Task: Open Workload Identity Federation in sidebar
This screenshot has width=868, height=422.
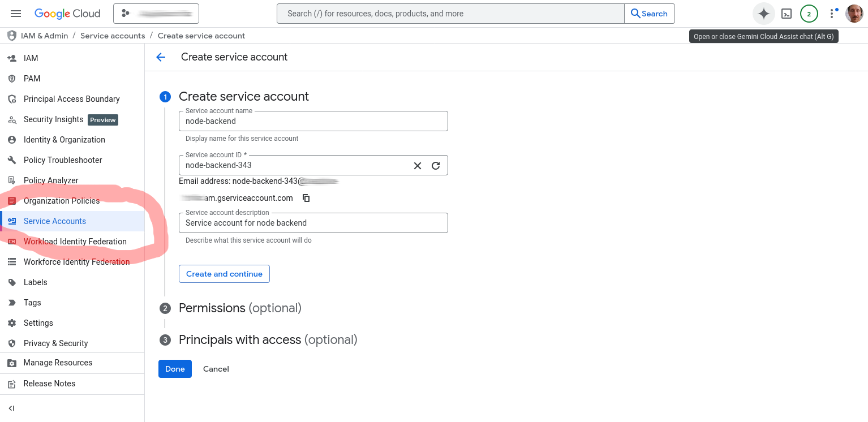Action: point(75,242)
